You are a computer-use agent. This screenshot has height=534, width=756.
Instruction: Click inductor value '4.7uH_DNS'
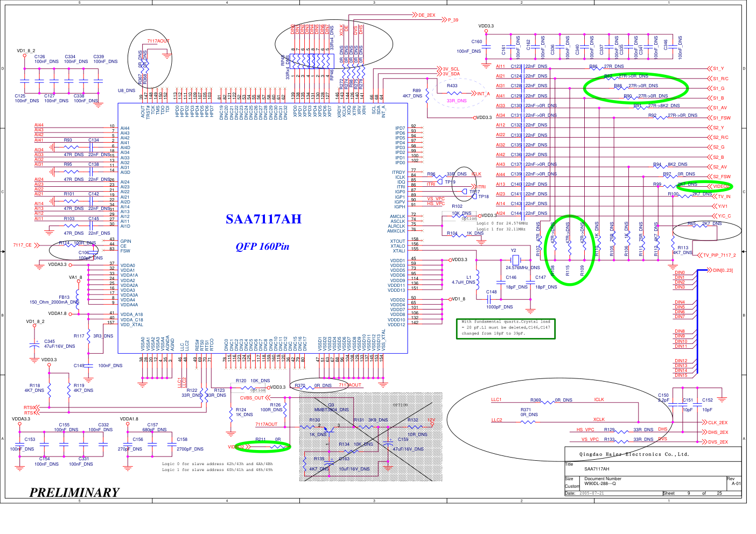click(x=463, y=282)
